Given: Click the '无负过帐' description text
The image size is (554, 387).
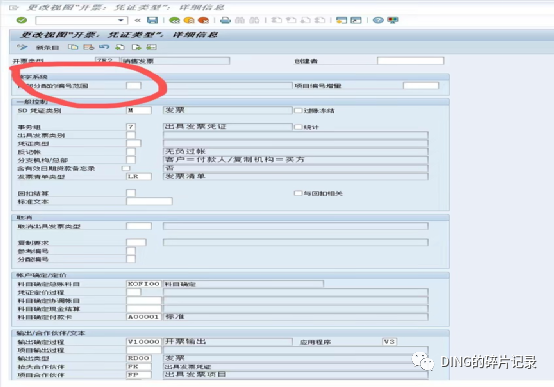Looking at the screenshot, I should (185, 152).
